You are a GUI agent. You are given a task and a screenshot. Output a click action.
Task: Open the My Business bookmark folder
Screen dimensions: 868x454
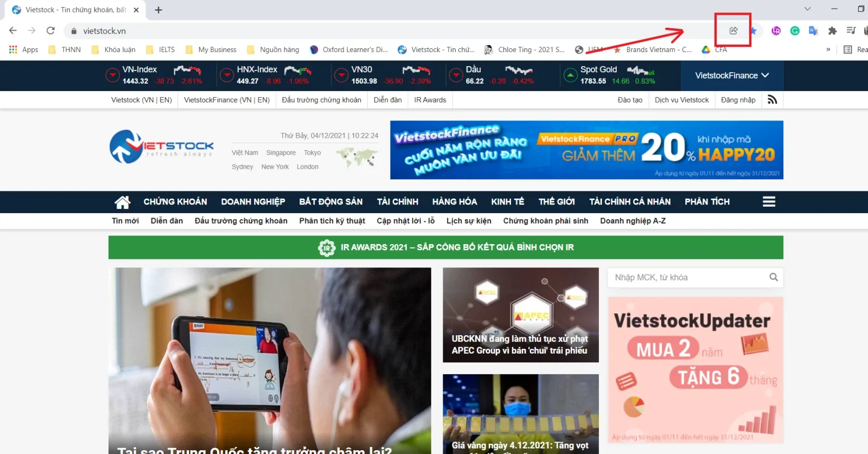coord(211,49)
